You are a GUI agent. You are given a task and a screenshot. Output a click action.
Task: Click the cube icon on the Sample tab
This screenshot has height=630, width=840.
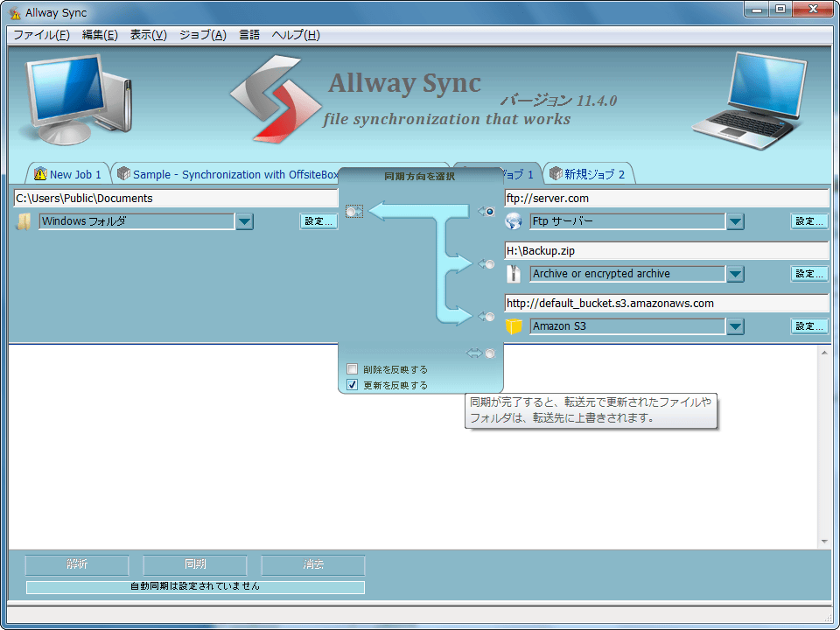coord(123,173)
